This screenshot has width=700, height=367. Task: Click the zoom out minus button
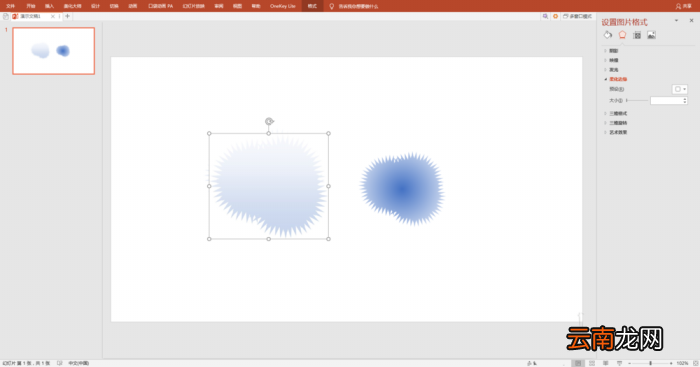629,363
